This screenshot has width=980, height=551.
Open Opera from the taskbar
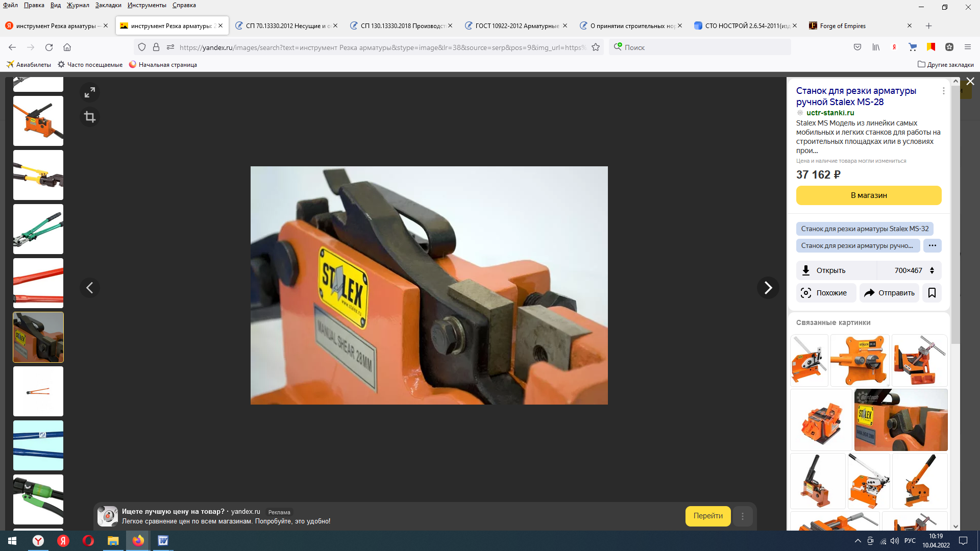tap(88, 541)
